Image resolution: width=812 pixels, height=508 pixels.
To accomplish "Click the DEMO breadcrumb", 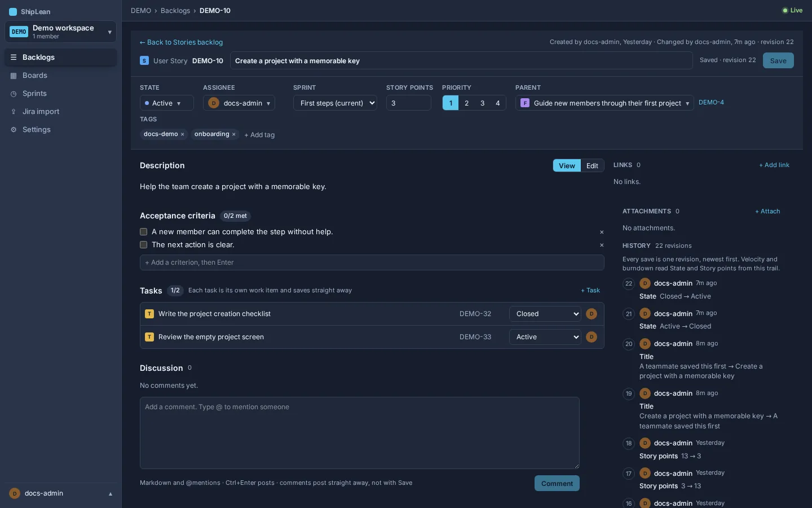I will coord(141,11).
